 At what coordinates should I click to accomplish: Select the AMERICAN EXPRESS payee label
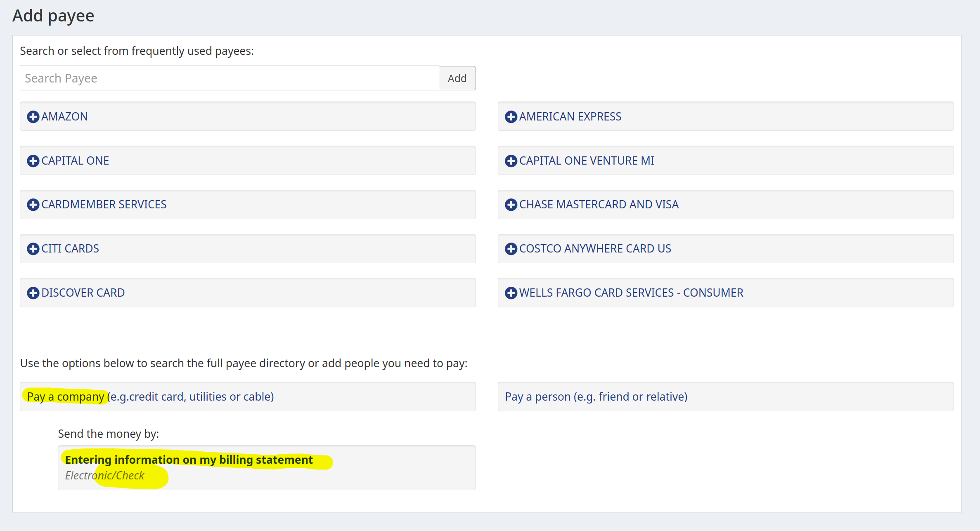pos(570,117)
